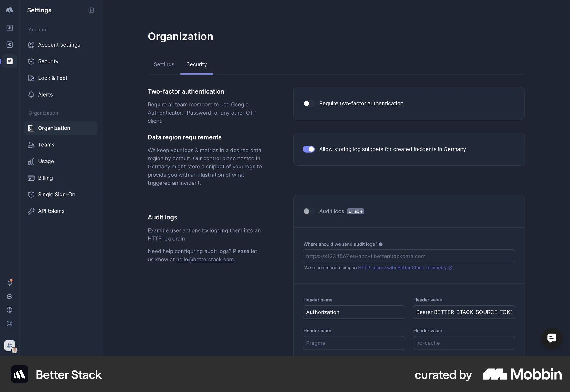Open the team switcher avatar at bottom left

[10, 346]
